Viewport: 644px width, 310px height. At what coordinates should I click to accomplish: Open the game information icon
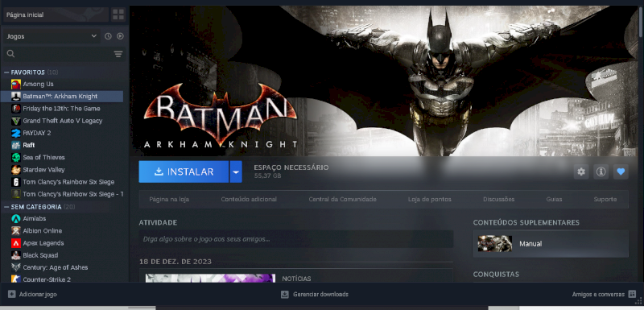(601, 172)
